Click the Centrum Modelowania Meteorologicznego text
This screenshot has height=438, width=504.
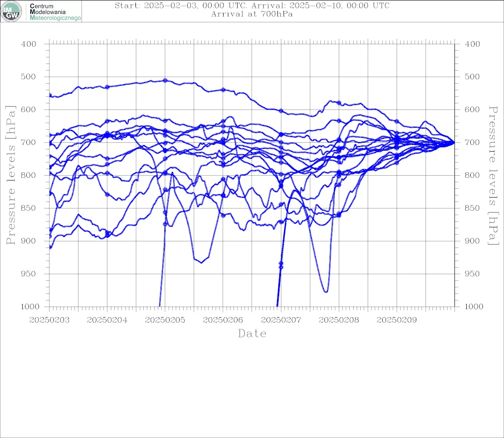[x=55, y=12]
